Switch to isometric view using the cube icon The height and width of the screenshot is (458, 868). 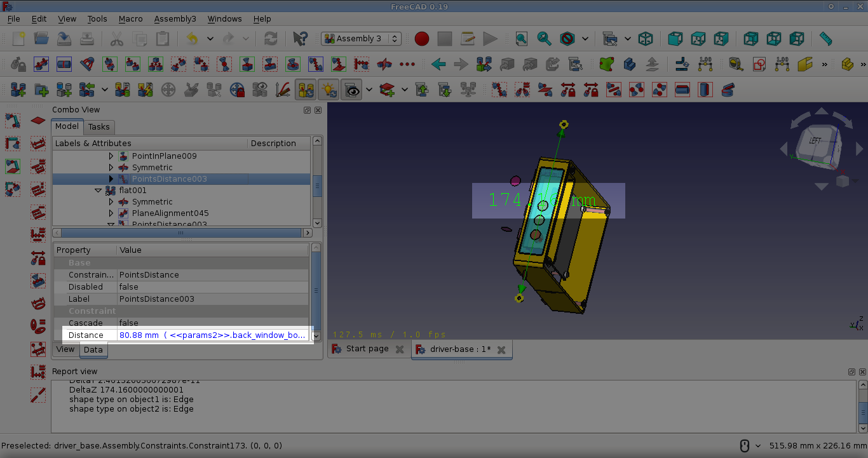pos(646,39)
